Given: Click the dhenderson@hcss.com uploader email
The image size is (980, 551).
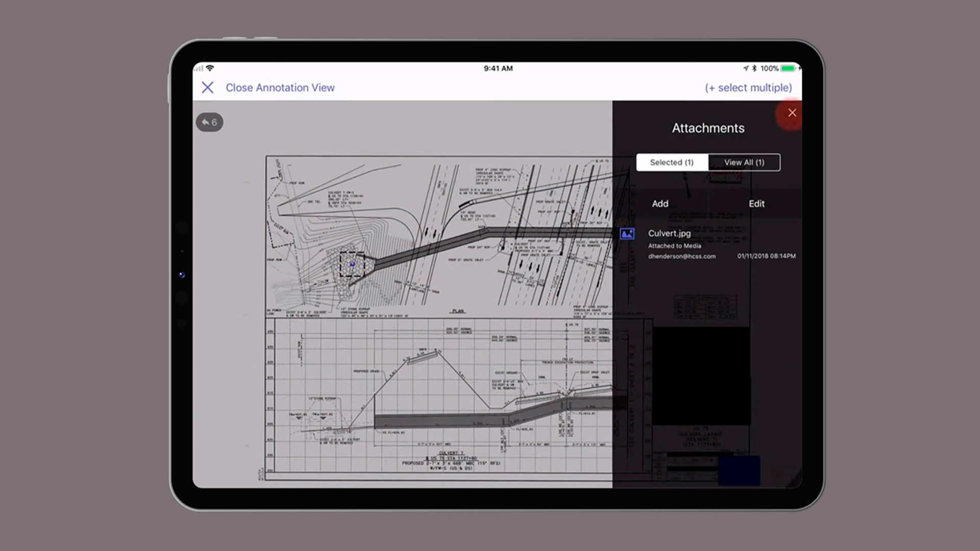Looking at the screenshot, I should coord(681,256).
